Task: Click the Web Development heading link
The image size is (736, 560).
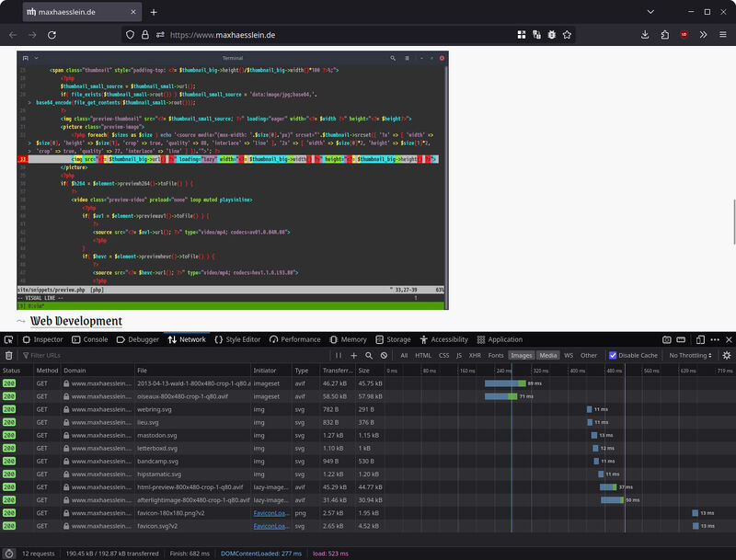Action: pyautogui.click(x=76, y=321)
